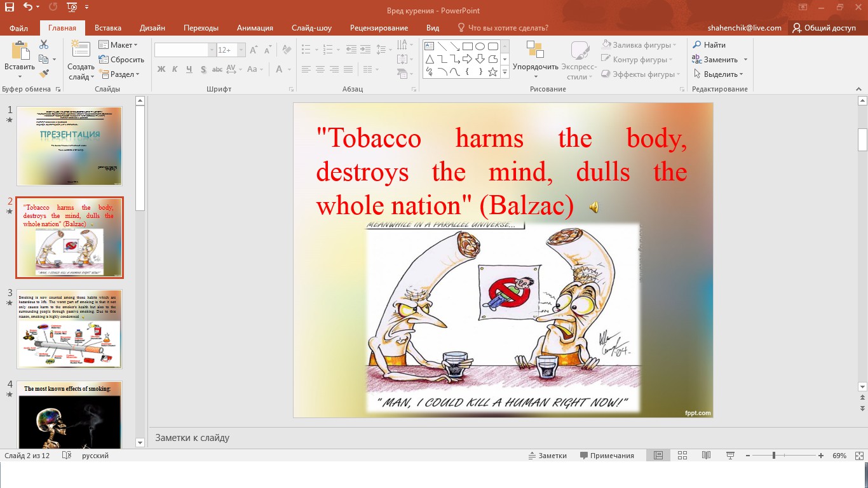868x488 pixels.
Task: Open the Файл tab
Action: click(x=19, y=28)
